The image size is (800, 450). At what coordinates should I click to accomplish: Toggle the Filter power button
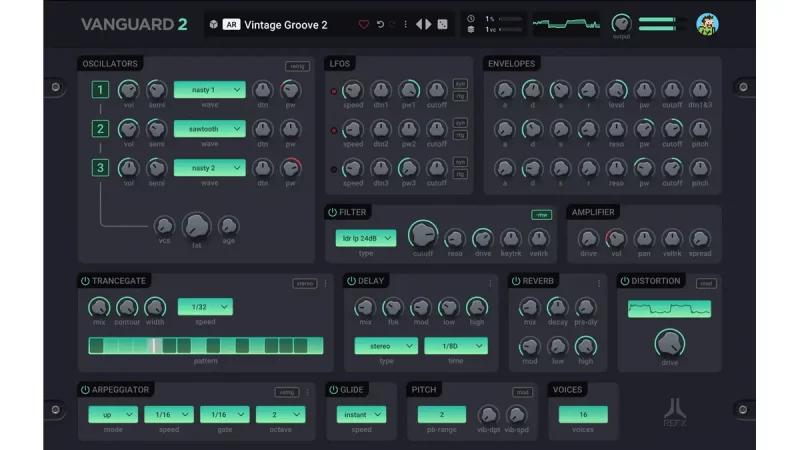coord(332,212)
